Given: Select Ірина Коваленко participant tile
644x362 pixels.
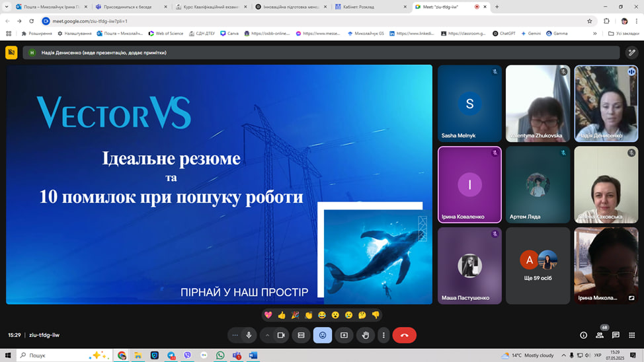Looking at the screenshot, I should click(x=469, y=185).
